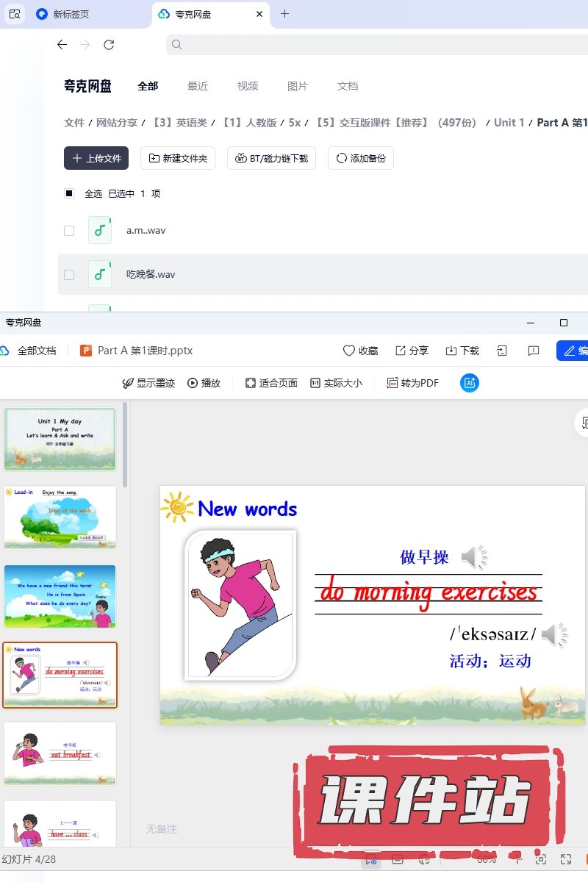Open a new browser tab with plus icon

pyautogui.click(x=285, y=14)
